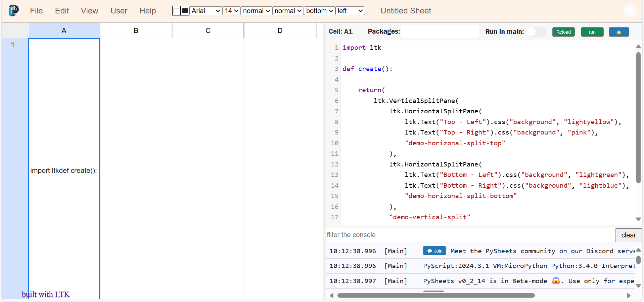Click the console right scroll arrow
The width and height of the screenshot is (644, 302).
point(629,296)
